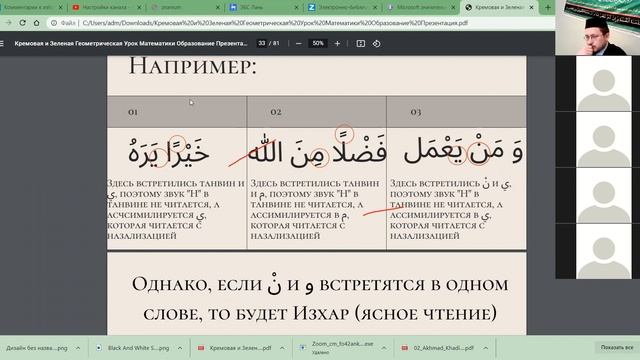
Task: Click the total page count '81'
Action: point(276,43)
